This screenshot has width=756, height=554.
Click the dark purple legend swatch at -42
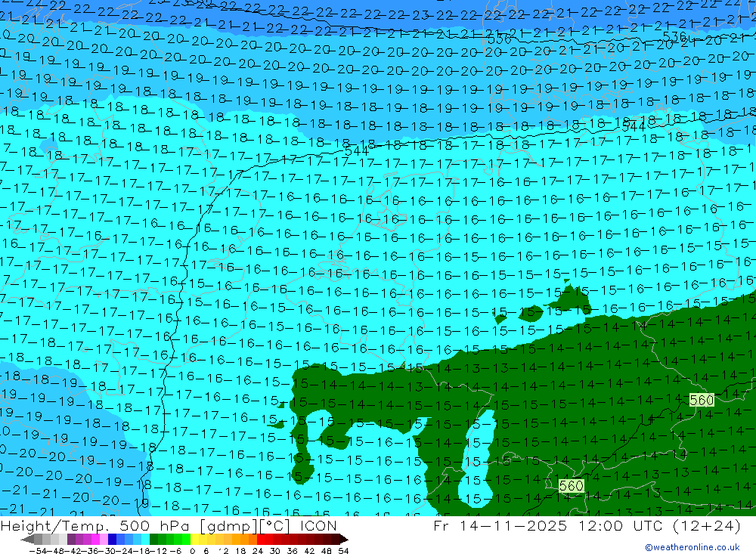71,539
